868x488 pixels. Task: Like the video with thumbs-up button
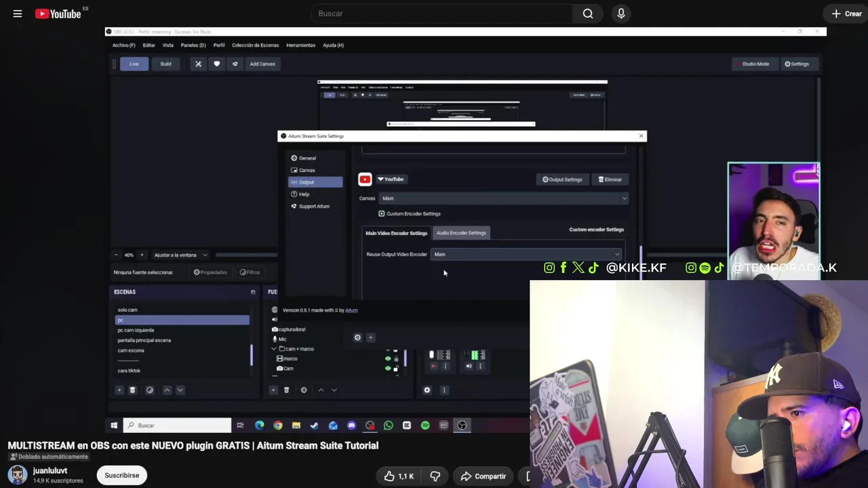pos(399,476)
